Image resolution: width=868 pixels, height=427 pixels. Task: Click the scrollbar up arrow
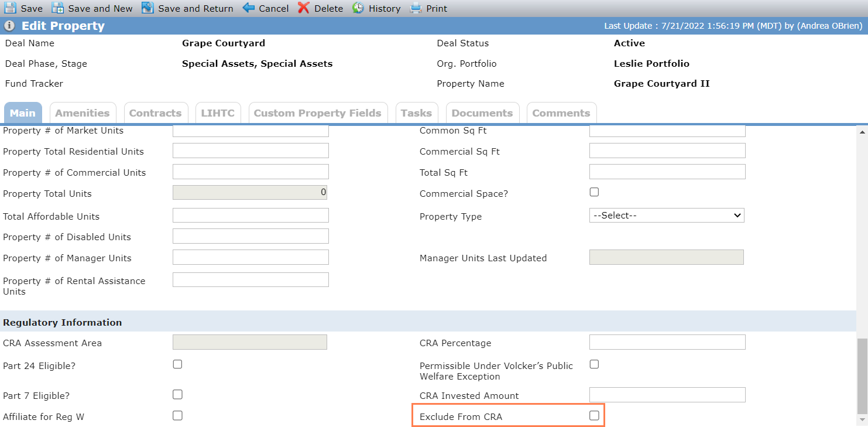(x=862, y=131)
